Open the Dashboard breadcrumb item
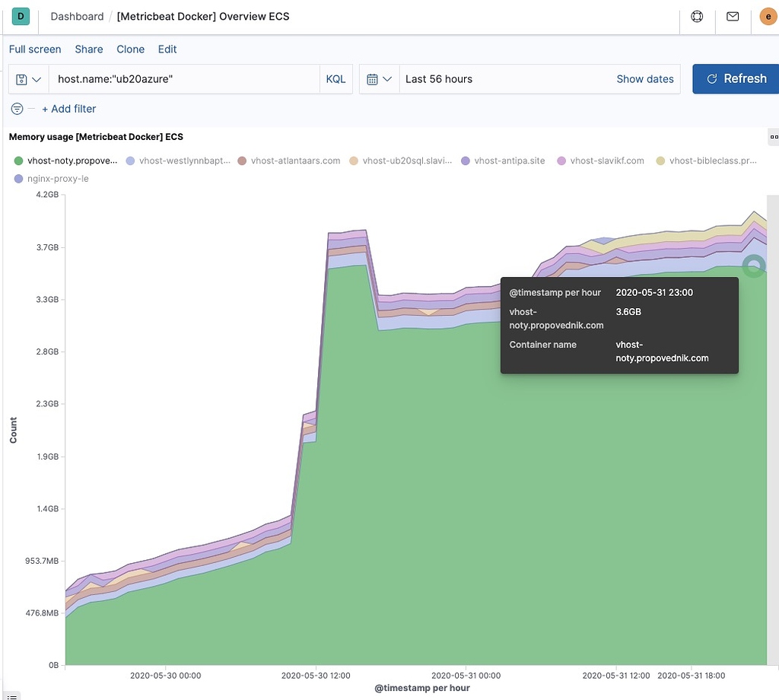 (76, 15)
